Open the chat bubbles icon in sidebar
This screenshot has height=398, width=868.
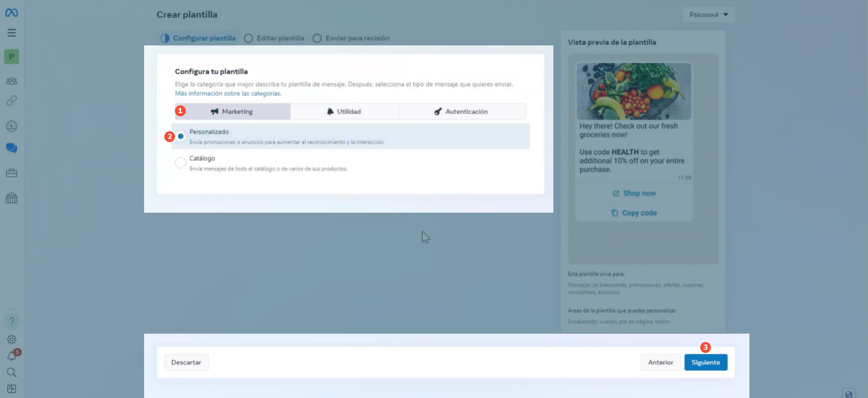pos(12,148)
